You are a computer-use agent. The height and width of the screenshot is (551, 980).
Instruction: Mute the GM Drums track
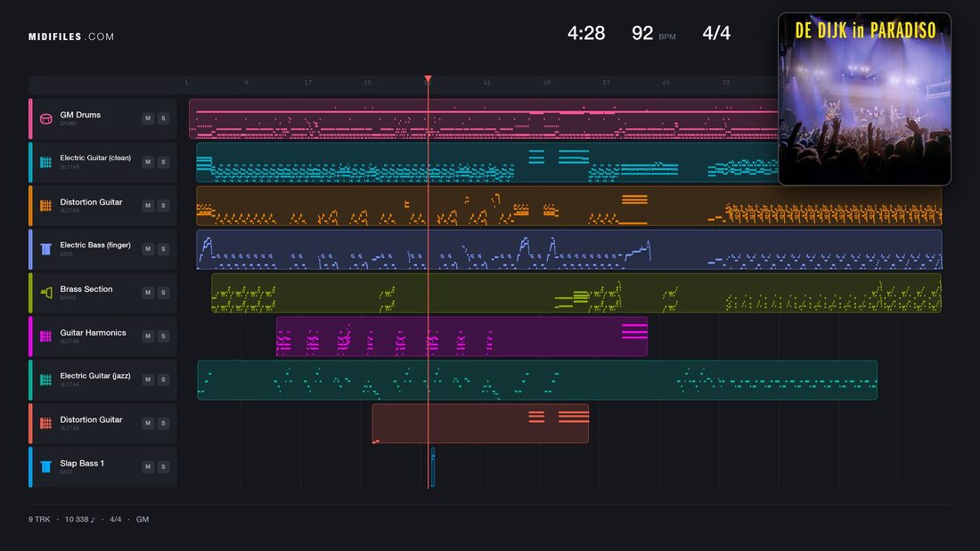148,118
